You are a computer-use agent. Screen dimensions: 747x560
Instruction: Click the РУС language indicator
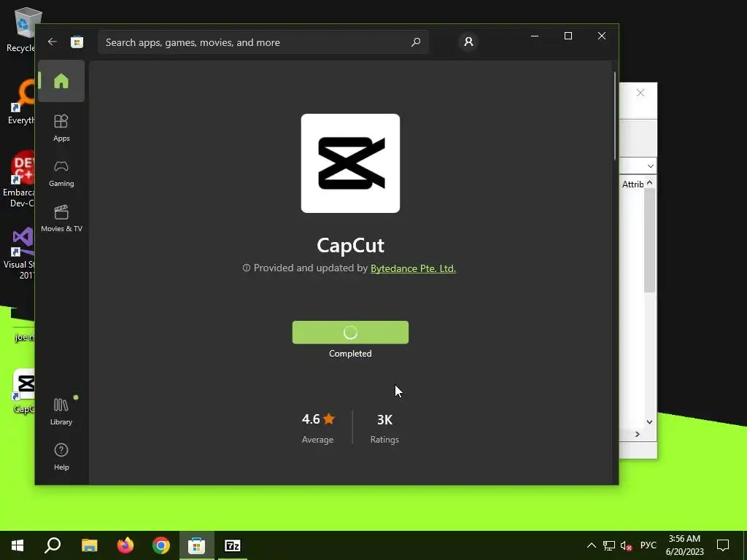648,545
